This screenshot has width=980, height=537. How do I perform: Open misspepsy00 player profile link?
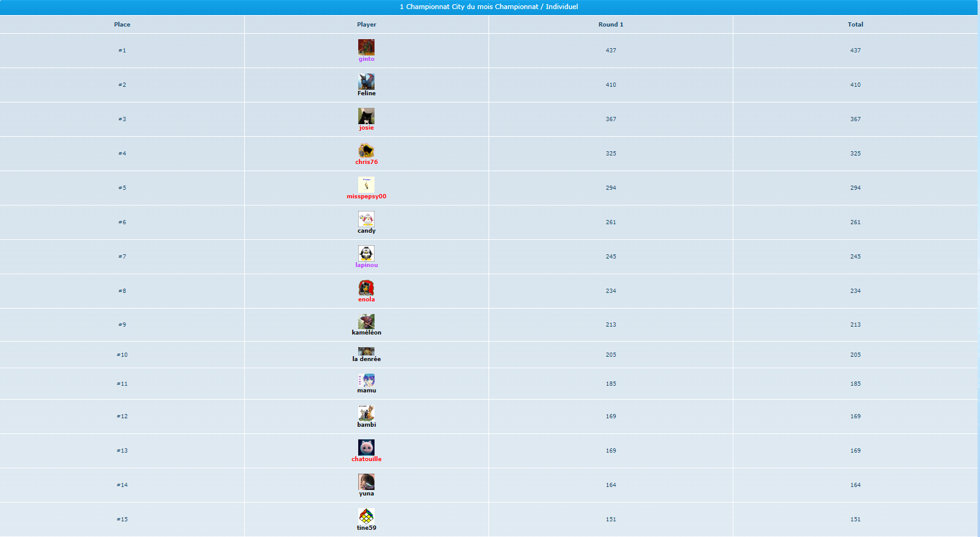(x=366, y=196)
